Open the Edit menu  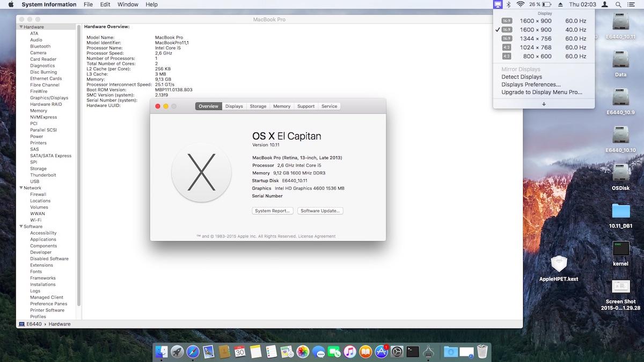pos(105,4)
